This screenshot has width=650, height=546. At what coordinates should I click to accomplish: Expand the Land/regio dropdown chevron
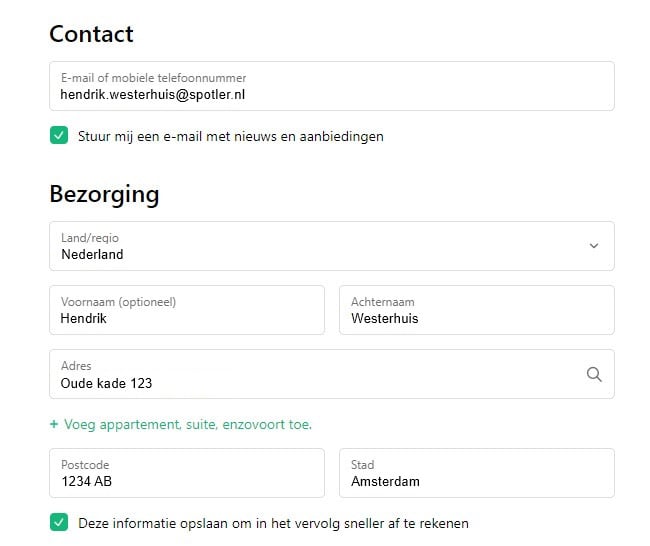click(594, 246)
